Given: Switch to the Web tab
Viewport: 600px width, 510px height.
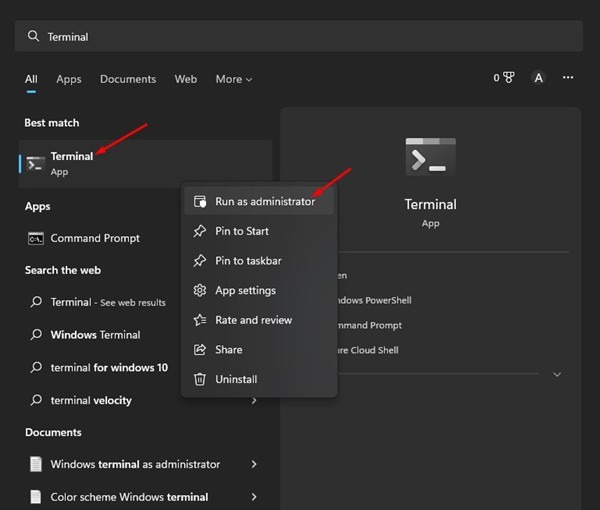Looking at the screenshot, I should (186, 79).
